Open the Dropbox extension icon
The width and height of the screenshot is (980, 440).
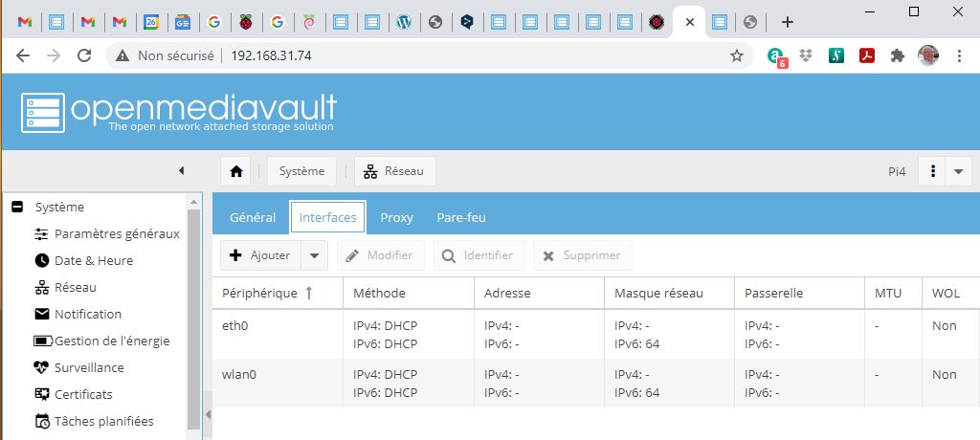coord(806,55)
